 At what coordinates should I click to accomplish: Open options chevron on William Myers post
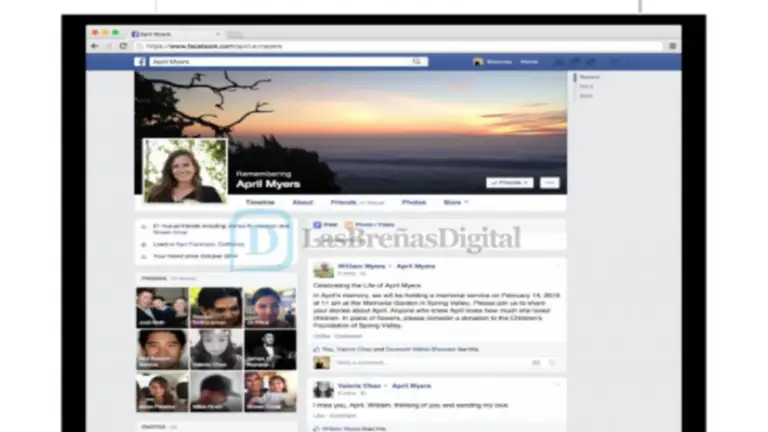pyautogui.click(x=557, y=266)
